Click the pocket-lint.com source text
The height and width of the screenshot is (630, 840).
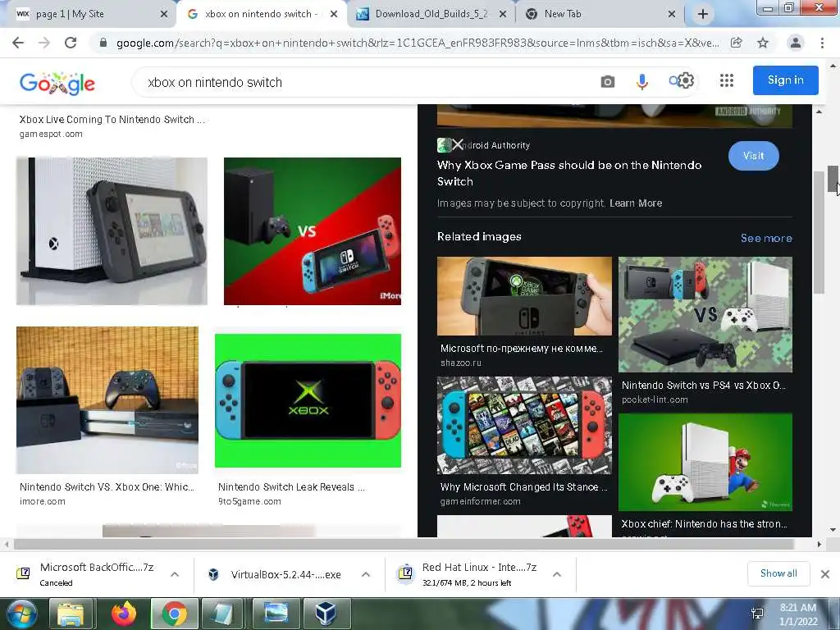655,399
